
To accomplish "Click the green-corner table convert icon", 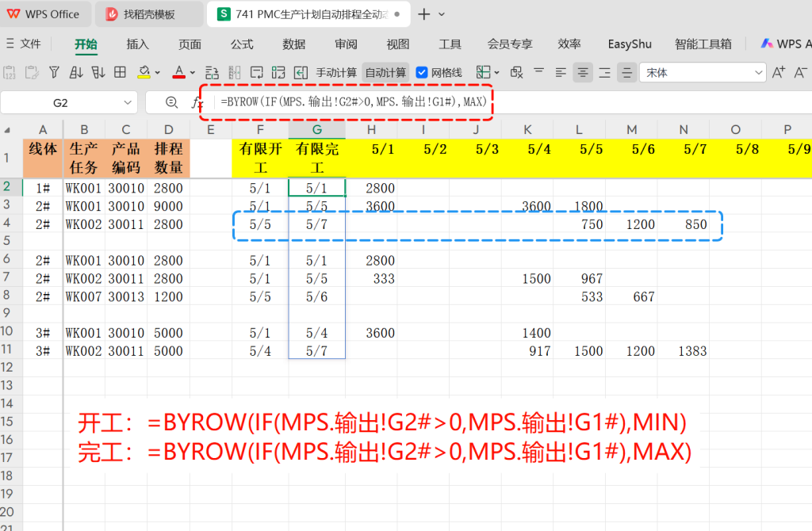I will click(x=278, y=72).
